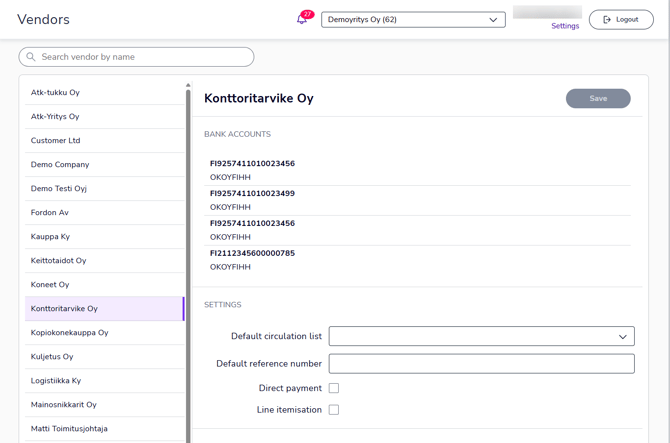The image size is (670, 443).
Task: Open the notifications bell icon
Action: point(302,19)
